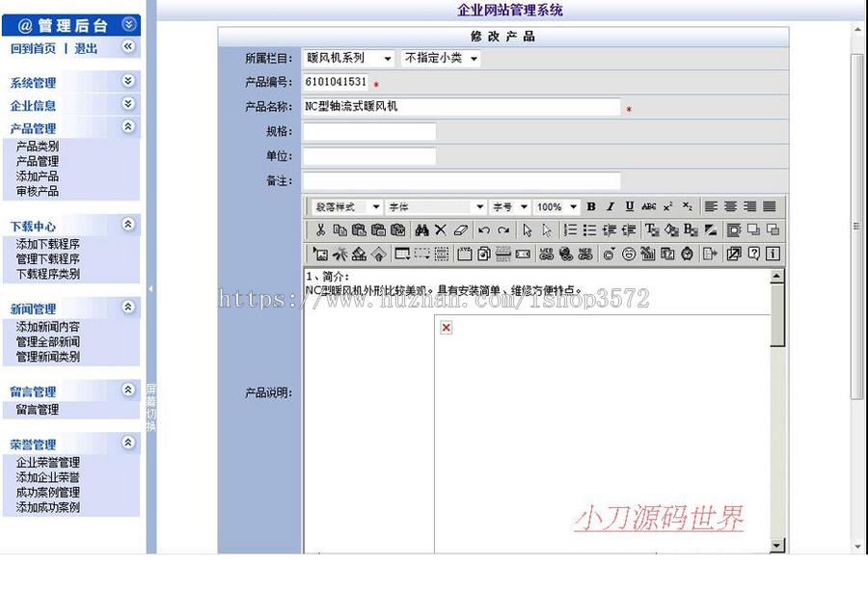Open 审核产品 in sidebar

(37, 191)
